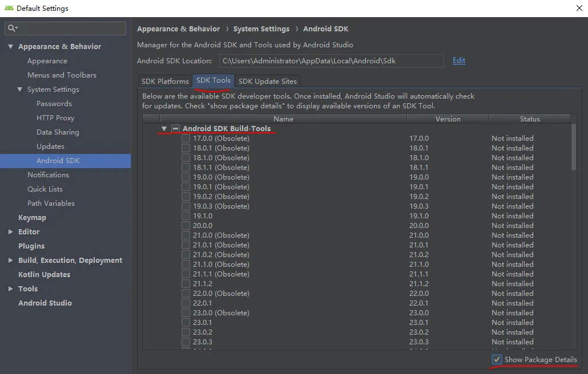Click the SDK table vertical scrollbar thumb
Viewport: 588px width, 374px height.
[573, 147]
